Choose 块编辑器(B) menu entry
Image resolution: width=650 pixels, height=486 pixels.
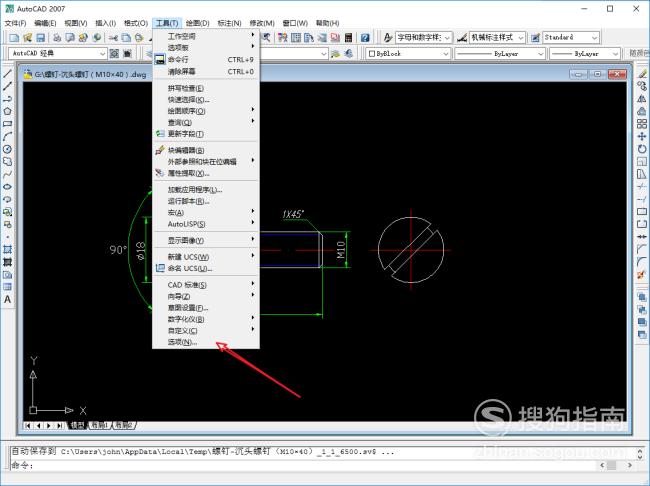pyautogui.click(x=206, y=150)
